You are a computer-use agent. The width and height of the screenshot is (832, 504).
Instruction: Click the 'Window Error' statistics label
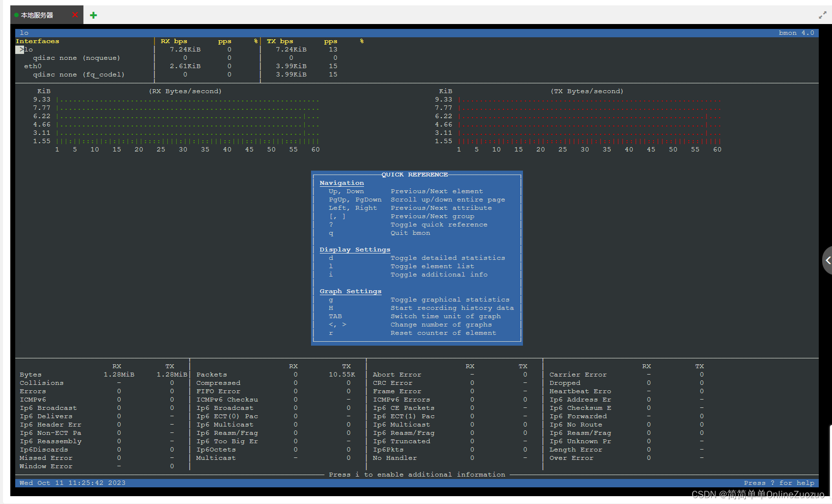point(46,466)
